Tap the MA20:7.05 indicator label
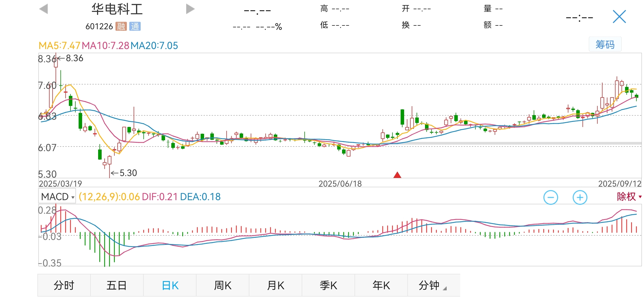644x299 pixels. (154, 45)
